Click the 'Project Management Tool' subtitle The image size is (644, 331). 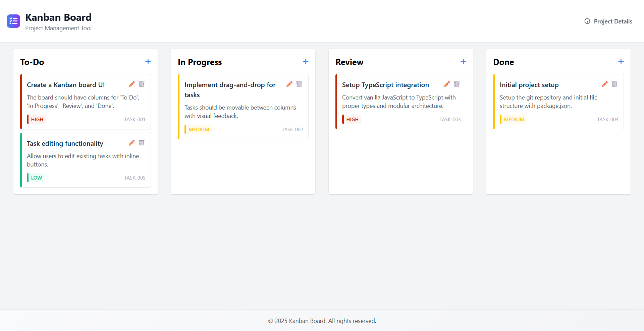[x=58, y=28]
